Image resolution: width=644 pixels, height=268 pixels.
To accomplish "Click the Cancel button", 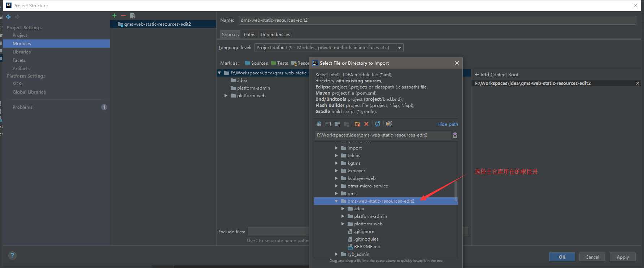I will click(592, 257).
